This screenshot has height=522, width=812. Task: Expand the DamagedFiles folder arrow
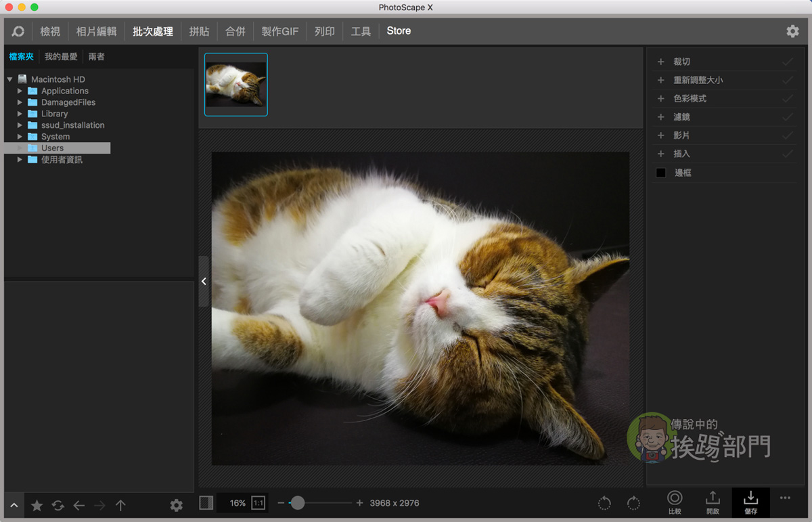tap(20, 102)
